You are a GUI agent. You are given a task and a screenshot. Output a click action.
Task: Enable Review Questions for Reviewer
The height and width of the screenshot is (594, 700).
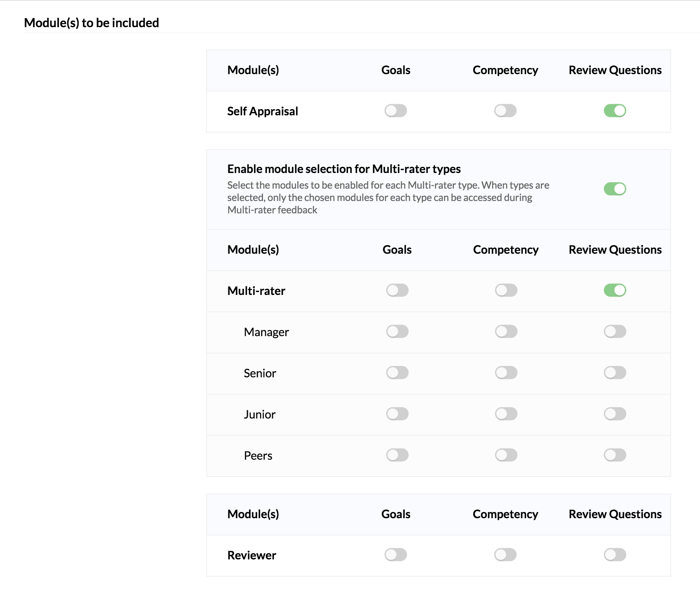point(615,555)
